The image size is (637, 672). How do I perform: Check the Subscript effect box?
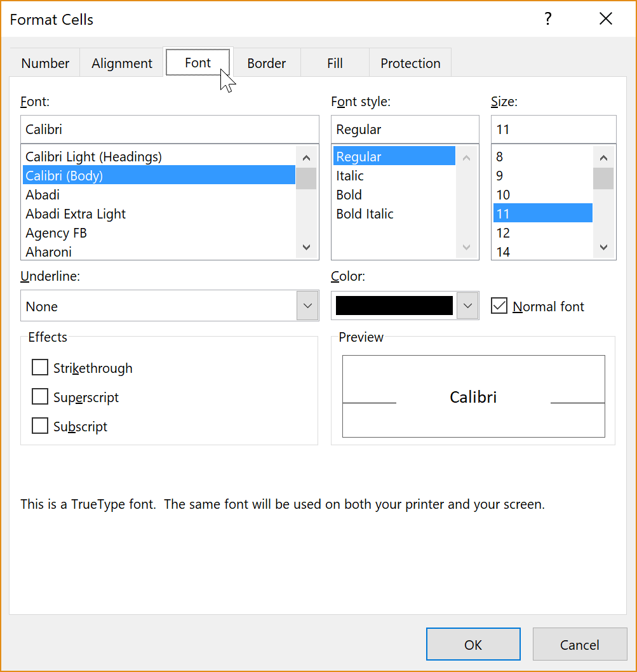40,426
